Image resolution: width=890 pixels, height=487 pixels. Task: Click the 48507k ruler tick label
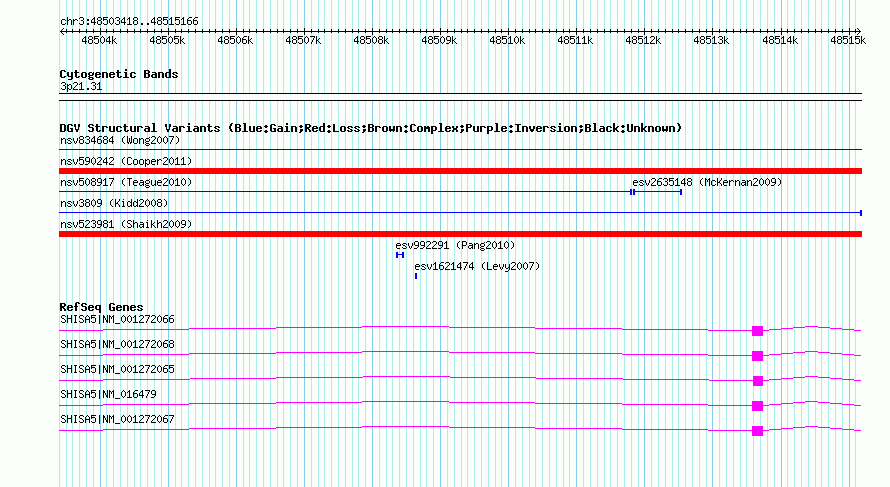303,40
